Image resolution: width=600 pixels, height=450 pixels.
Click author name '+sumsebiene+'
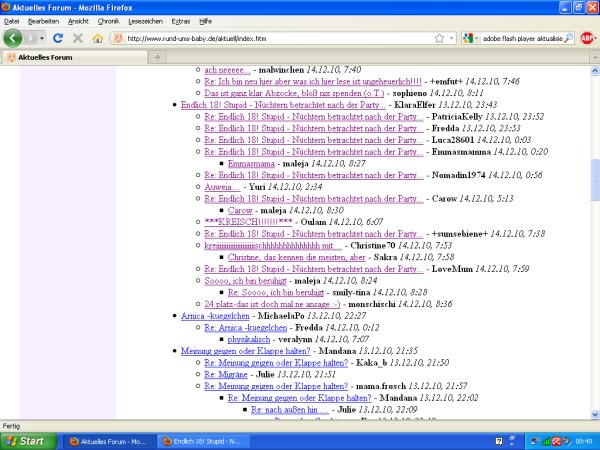point(460,234)
